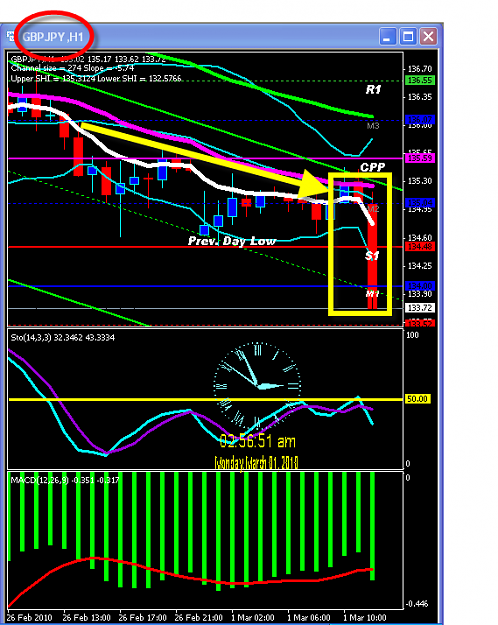Maximize the GBPJPY,H1 chart window
This screenshot has height=625, width=498.
(x=408, y=37)
